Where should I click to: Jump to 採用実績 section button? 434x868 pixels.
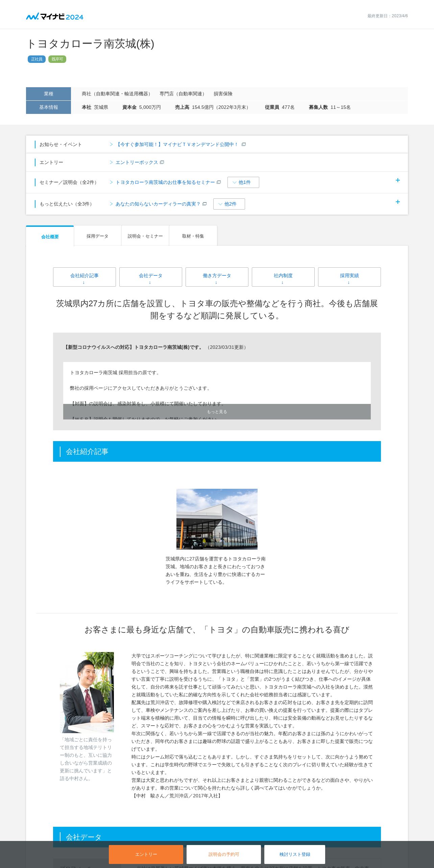[x=349, y=277]
